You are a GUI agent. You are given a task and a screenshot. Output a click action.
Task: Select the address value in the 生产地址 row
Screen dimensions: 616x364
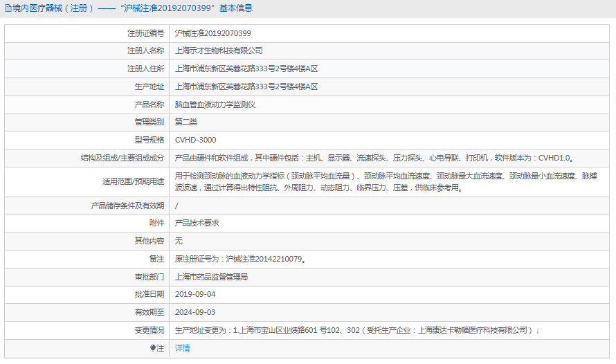[246, 87]
